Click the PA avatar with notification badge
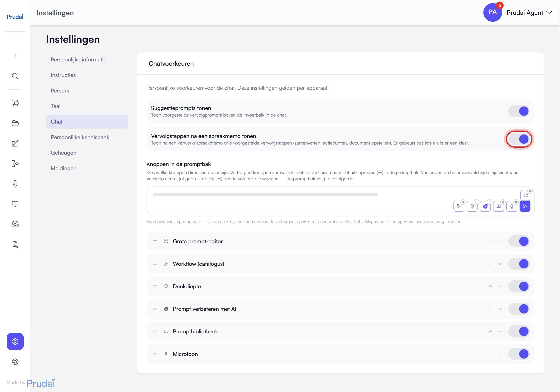560x392 pixels. pos(493,12)
